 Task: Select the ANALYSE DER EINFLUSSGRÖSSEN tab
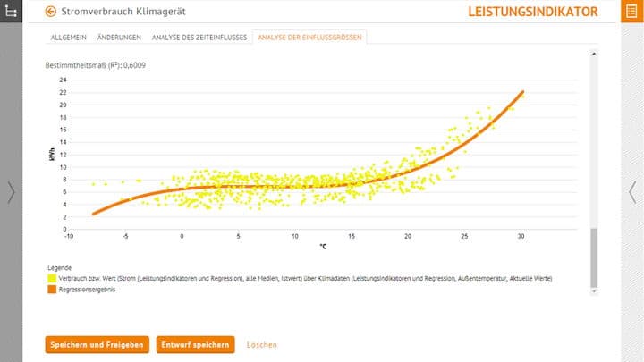tap(309, 38)
